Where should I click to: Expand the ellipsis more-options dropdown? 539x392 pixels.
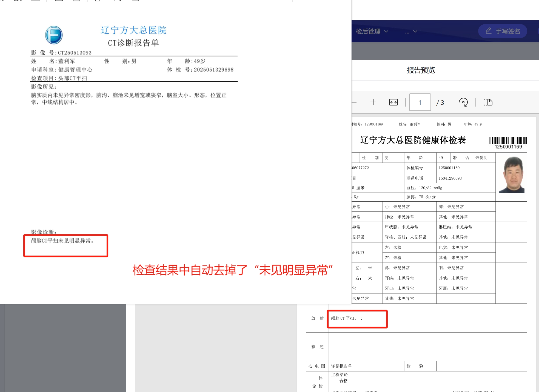click(411, 32)
